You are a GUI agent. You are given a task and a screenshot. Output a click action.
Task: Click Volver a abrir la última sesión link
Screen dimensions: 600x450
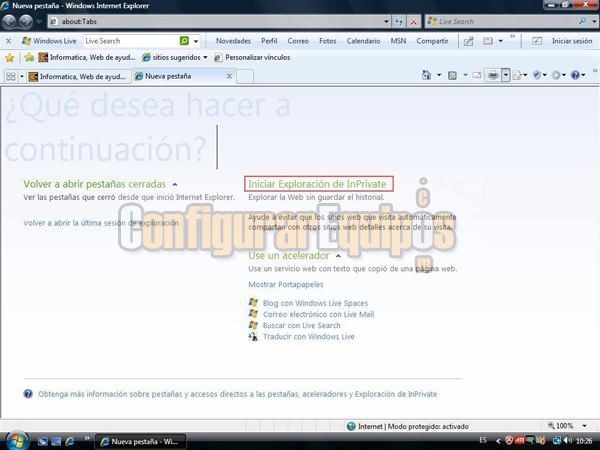tap(101, 223)
